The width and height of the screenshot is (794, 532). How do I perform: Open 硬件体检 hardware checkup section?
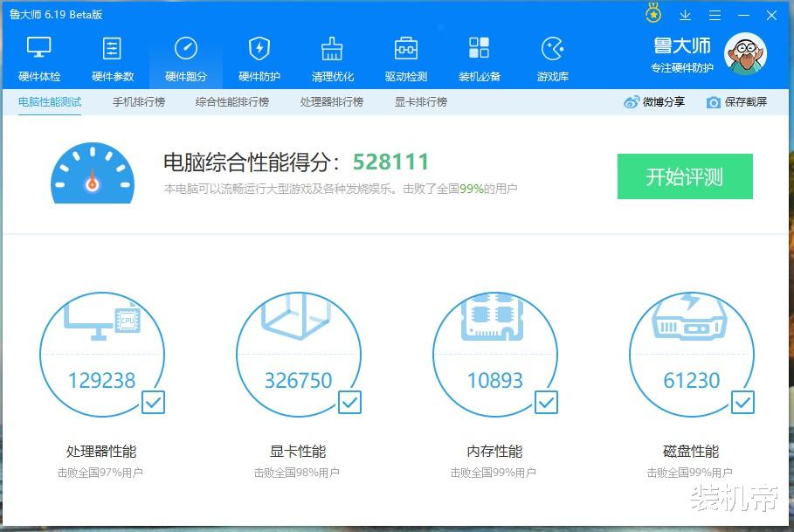(x=39, y=59)
